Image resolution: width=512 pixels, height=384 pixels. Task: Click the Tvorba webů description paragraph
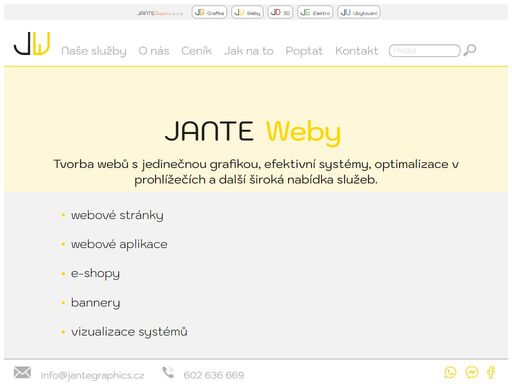point(256,172)
